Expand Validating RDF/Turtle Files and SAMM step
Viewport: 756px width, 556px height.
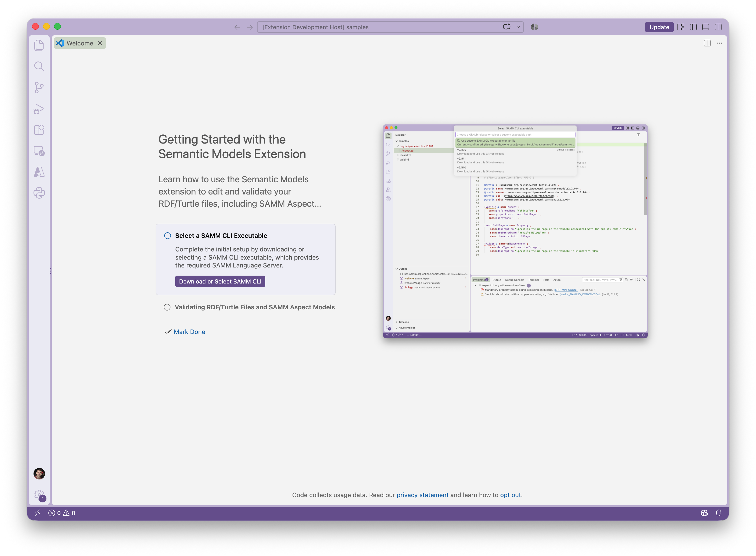pos(254,307)
